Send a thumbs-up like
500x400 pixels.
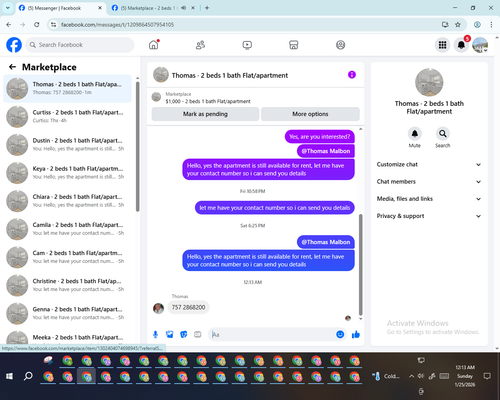point(356,334)
